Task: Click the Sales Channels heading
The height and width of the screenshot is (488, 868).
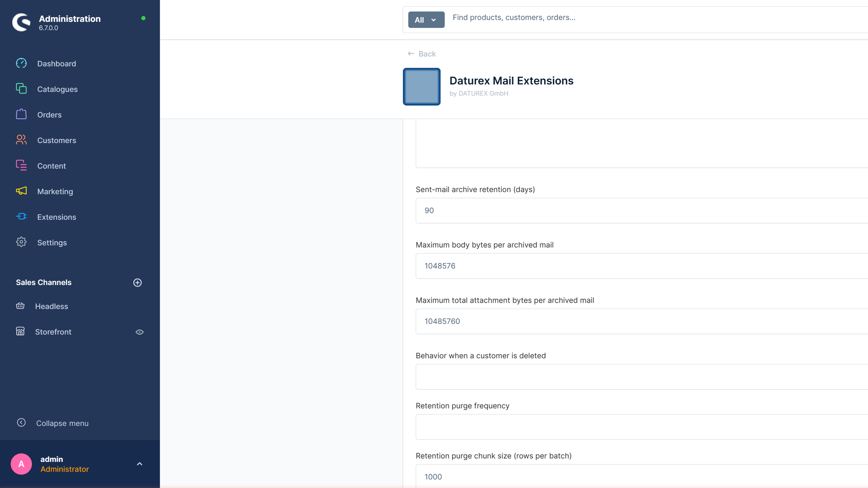Action: [43, 282]
